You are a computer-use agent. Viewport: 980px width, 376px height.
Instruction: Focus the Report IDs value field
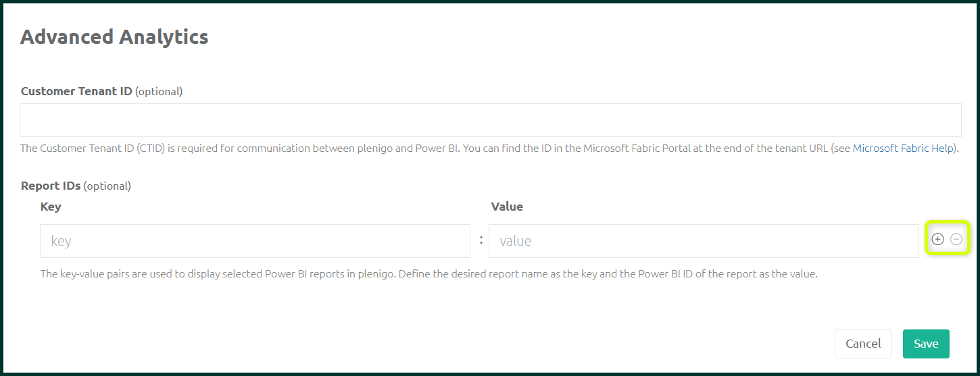point(704,241)
